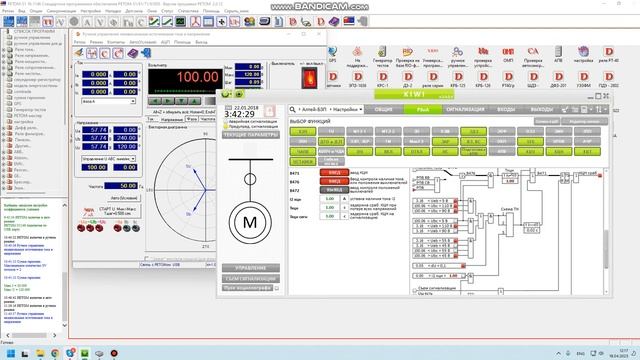The width and height of the screenshot is (640, 360).
Task: Click the search magnifier in KIWI
Action: click(x=293, y=109)
